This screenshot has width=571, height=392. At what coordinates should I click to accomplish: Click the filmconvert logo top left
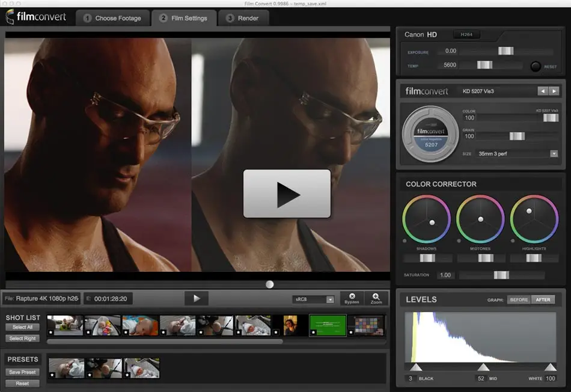coord(35,17)
